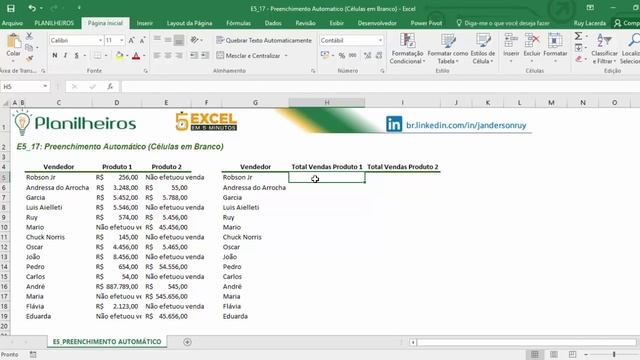The height and width of the screenshot is (360, 640).
Task: Click the cell borders icon
Action: coord(98,56)
